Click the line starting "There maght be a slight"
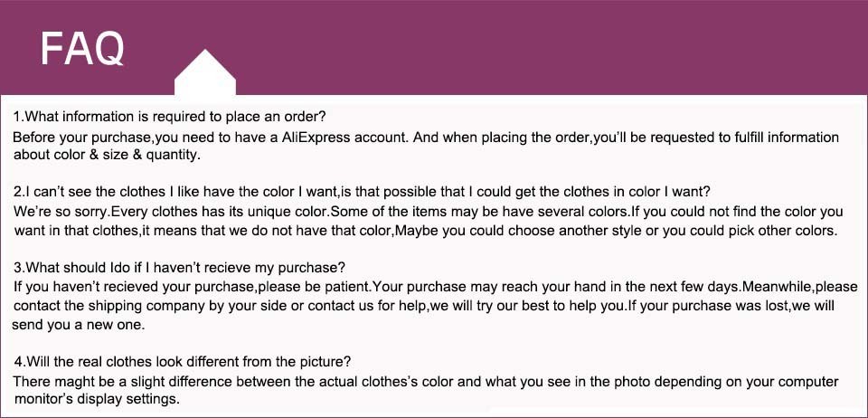868x418 pixels. [425, 382]
